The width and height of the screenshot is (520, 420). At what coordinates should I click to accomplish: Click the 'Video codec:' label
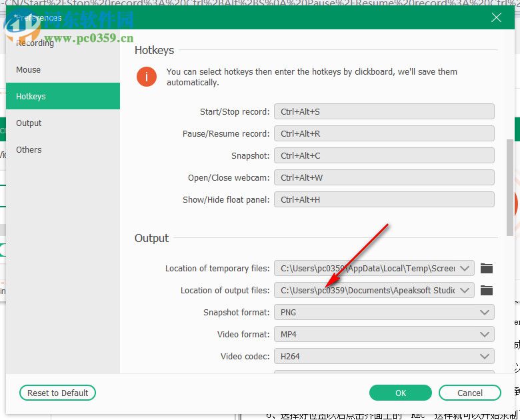[x=245, y=356]
